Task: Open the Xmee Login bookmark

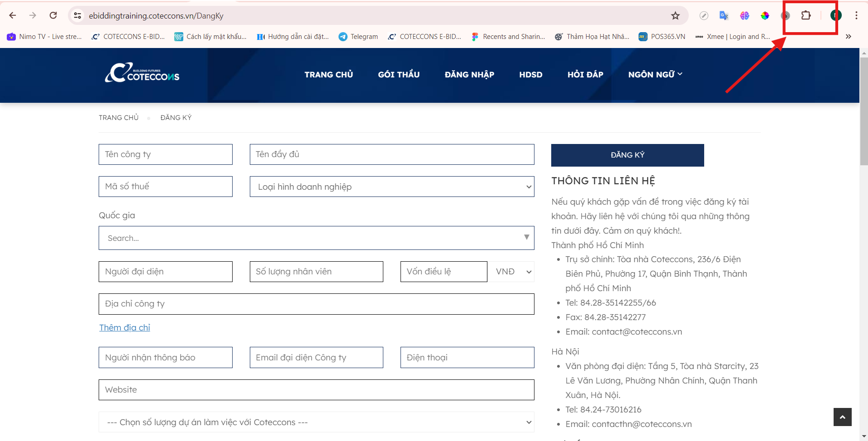Action: point(733,37)
